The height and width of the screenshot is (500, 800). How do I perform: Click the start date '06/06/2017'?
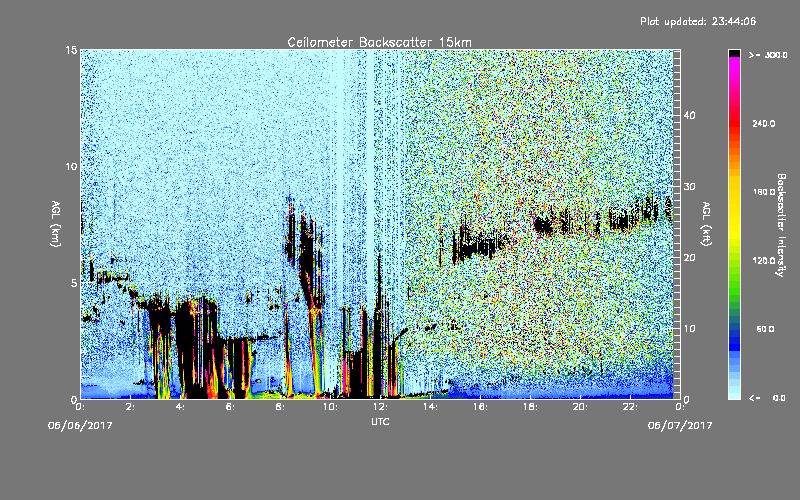click(x=80, y=425)
